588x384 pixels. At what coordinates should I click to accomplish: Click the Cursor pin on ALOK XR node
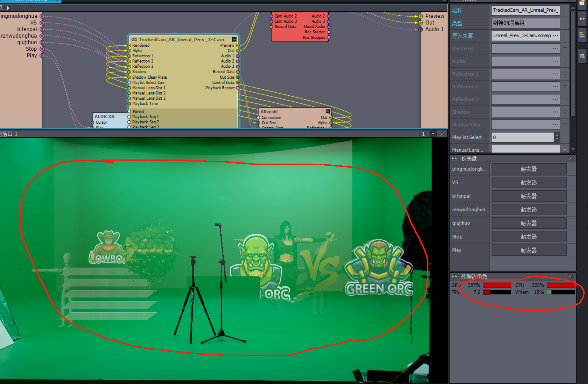tap(93, 122)
